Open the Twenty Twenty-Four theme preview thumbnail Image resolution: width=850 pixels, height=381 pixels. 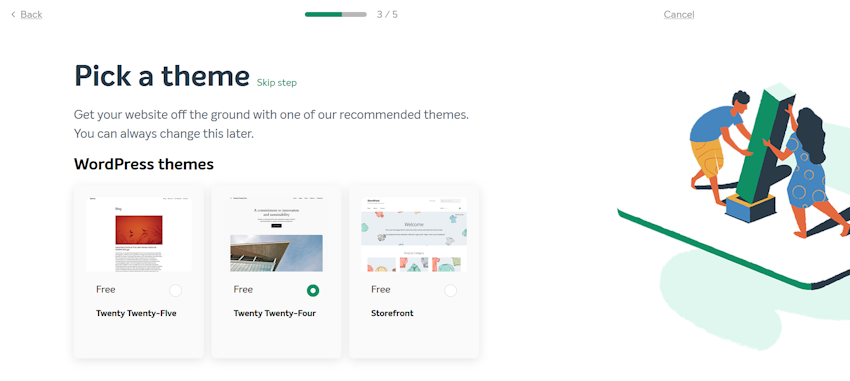(276, 235)
